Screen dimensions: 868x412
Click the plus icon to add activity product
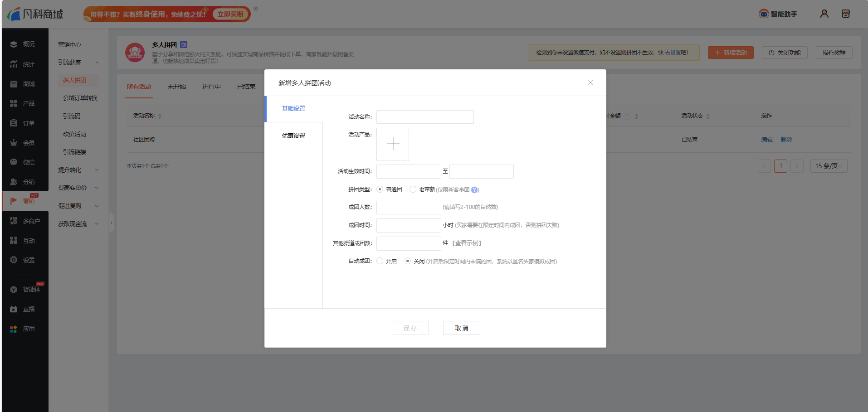point(393,144)
